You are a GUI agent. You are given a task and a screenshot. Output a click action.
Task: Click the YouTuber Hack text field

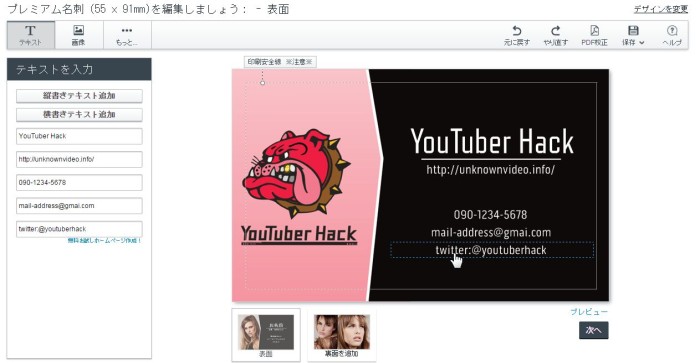tap(79, 136)
